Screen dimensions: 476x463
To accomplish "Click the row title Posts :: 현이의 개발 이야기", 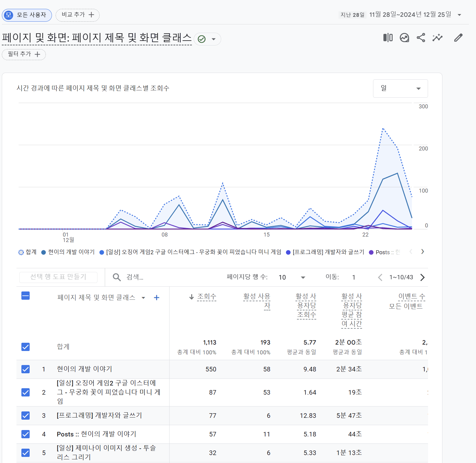I will point(97,434).
